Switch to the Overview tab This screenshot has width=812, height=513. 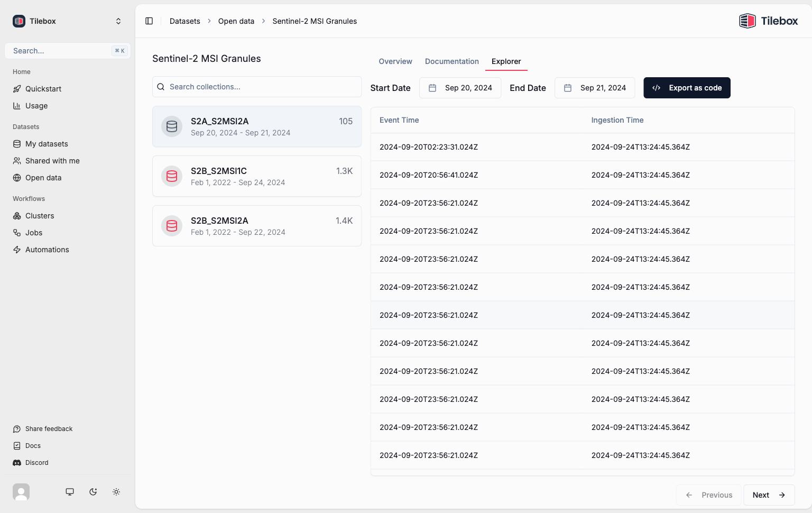[x=395, y=61]
